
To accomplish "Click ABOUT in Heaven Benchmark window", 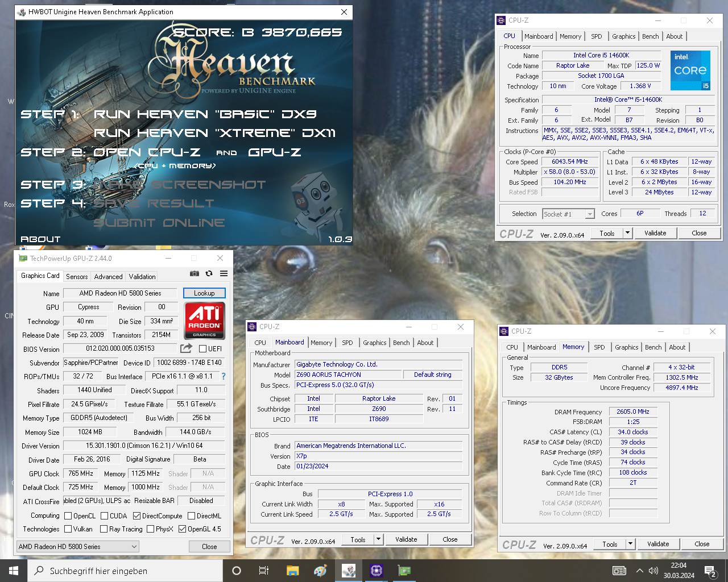I will click(x=40, y=239).
